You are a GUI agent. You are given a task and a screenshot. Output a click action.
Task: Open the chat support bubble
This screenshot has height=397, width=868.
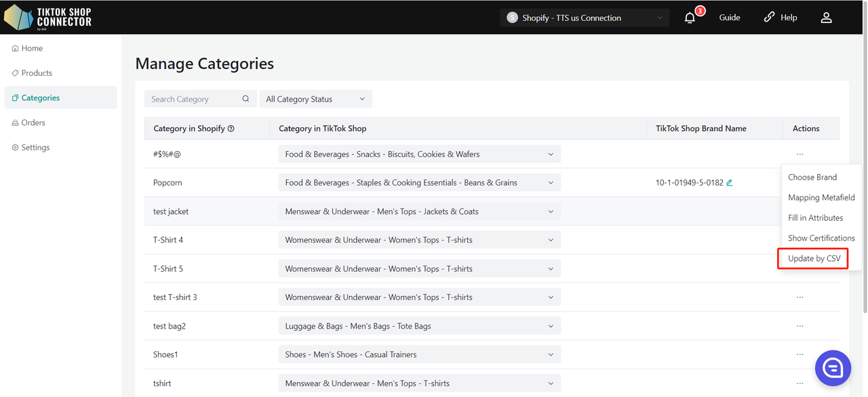pyautogui.click(x=833, y=368)
